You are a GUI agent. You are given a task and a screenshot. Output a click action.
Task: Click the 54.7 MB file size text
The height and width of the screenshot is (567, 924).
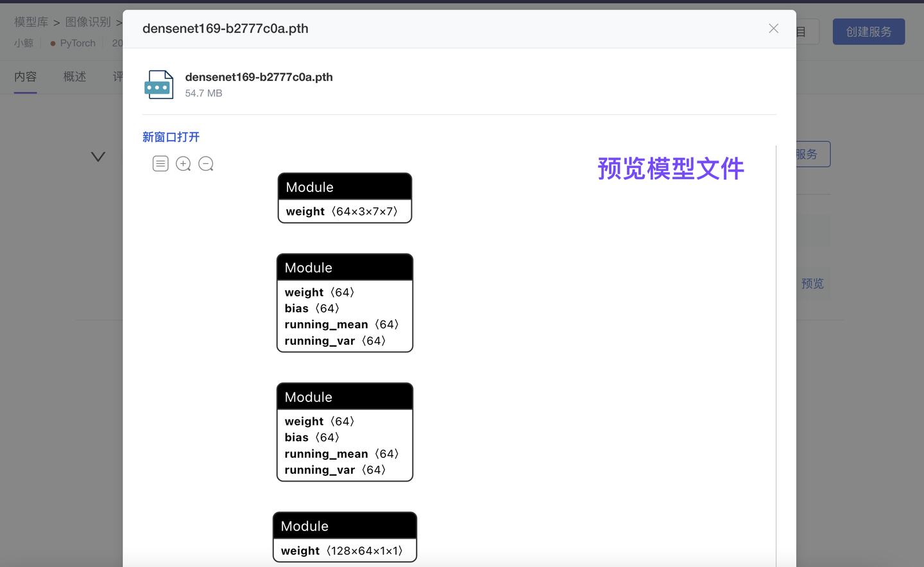coord(204,93)
